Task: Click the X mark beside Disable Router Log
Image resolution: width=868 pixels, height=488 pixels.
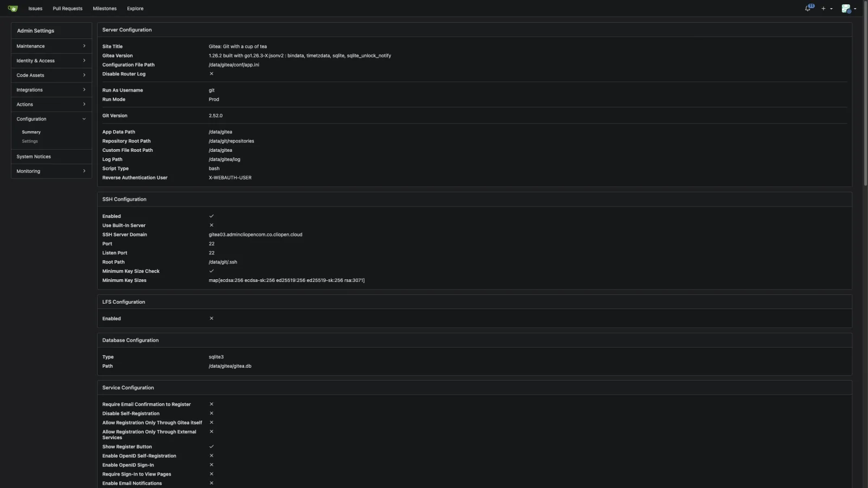Action: click(x=212, y=74)
